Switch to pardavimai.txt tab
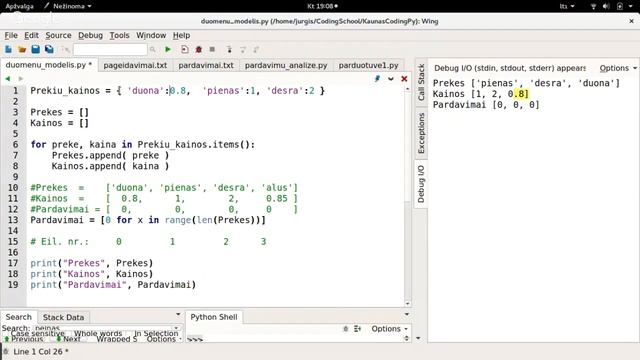This screenshot has width=640, height=360. click(x=206, y=65)
